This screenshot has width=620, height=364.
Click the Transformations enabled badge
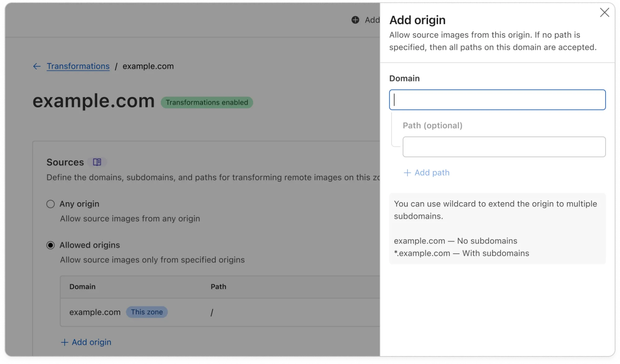coord(207,102)
